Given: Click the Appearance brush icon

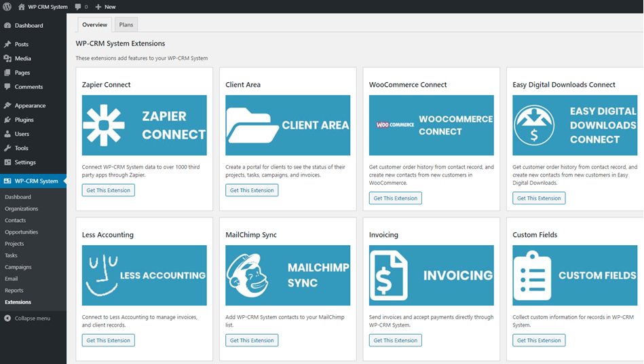Looking at the screenshot, I should click(x=7, y=105).
